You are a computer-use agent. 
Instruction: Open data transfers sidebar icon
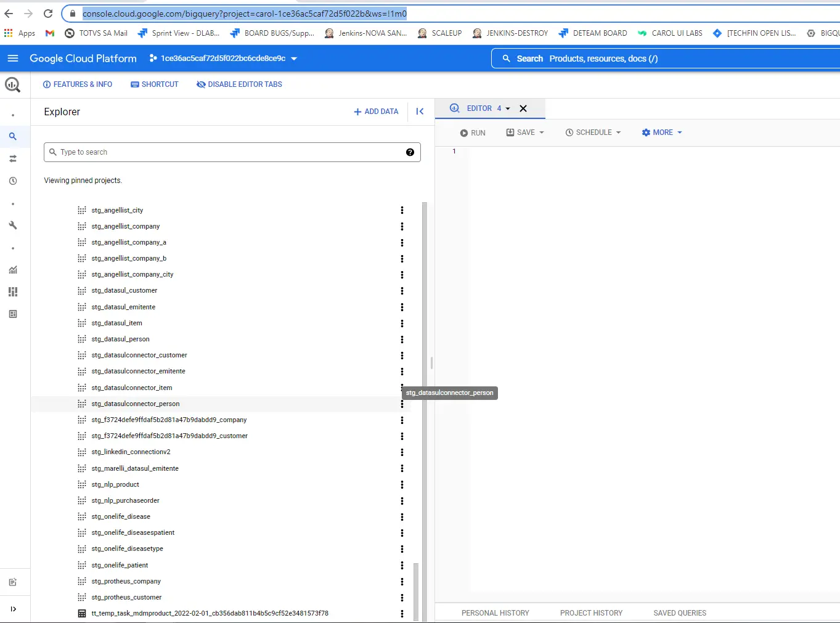click(13, 159)
